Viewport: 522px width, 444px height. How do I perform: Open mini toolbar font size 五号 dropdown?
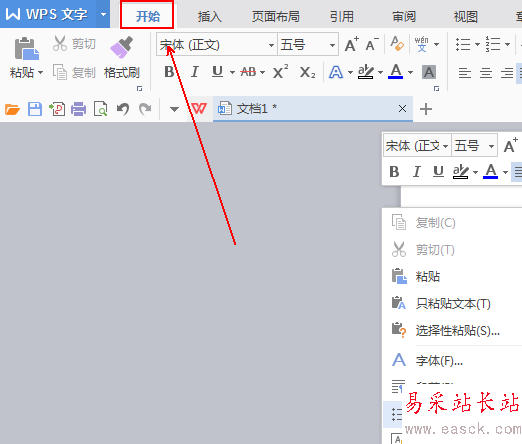coord(491,146)
